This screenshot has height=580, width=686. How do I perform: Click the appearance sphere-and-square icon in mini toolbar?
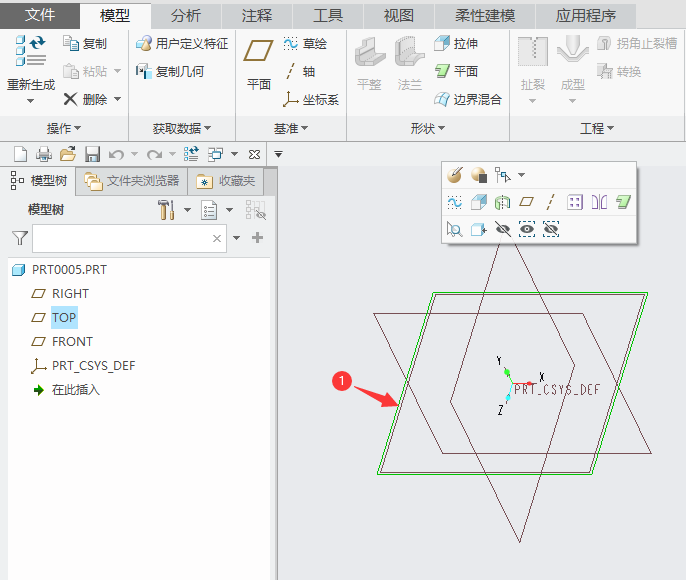click(479, 175)
